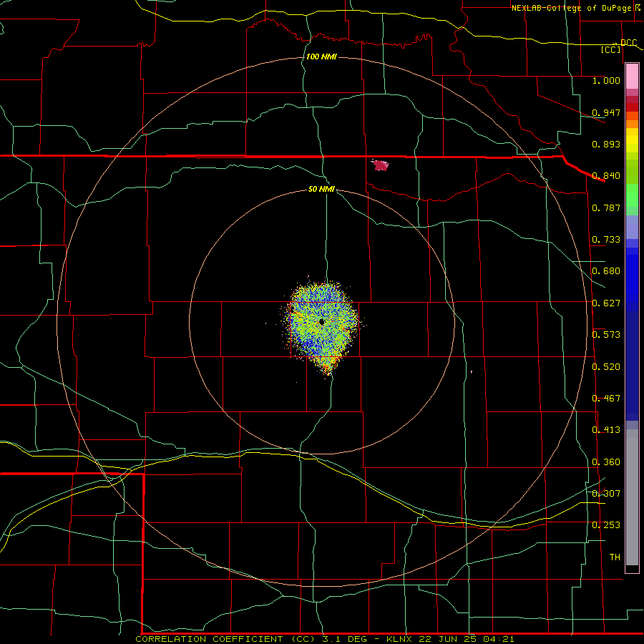644x644 pixels.
Task: Select the 0.893 legend label
Action: click(x=606, y=144)
